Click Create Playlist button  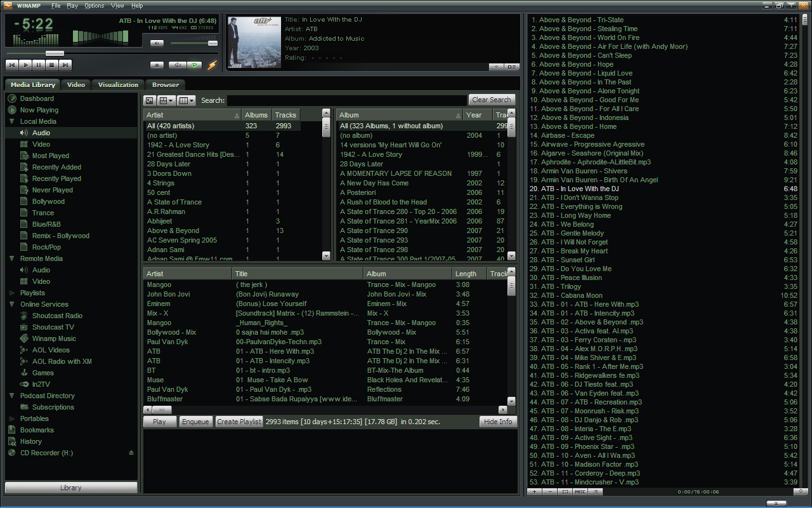(239, 422)
